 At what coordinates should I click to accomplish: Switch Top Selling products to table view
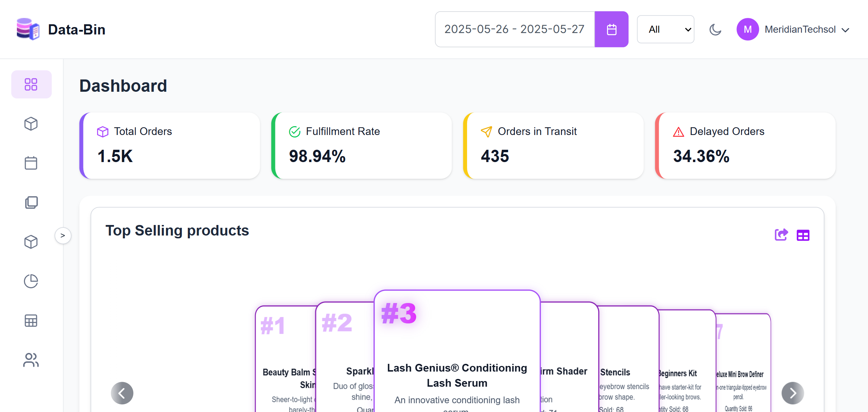tap(803, 235)
